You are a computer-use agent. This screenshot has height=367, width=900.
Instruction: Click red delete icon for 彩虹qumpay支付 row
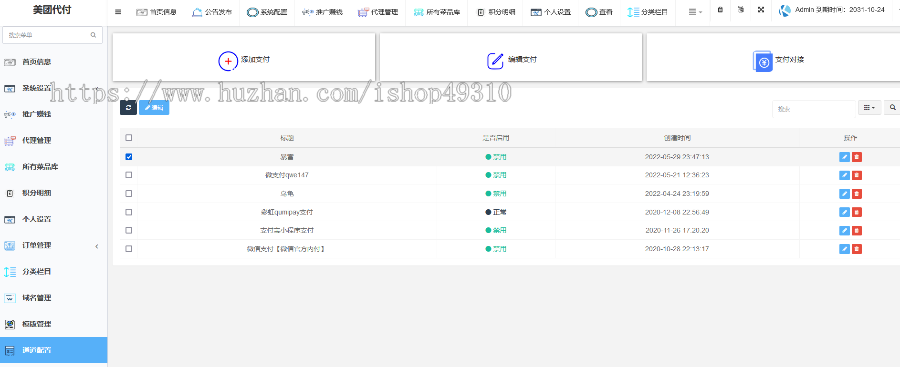[857, 212]
